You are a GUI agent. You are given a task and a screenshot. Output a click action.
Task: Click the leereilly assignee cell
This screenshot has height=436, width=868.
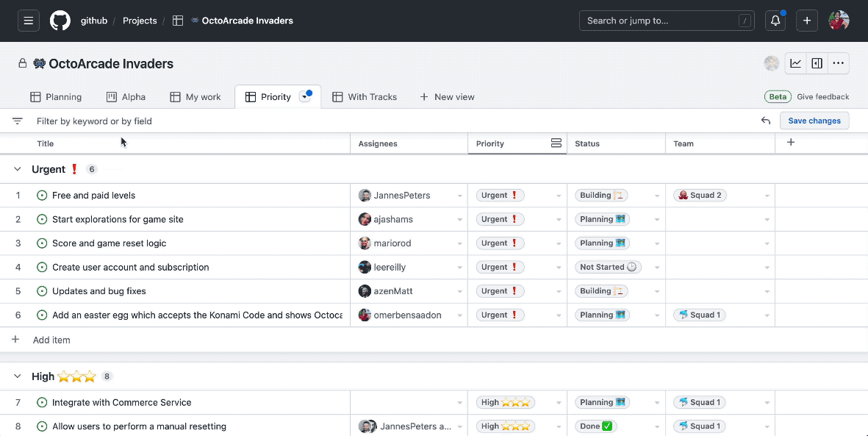pyautogui.click(x=409, y=267)
